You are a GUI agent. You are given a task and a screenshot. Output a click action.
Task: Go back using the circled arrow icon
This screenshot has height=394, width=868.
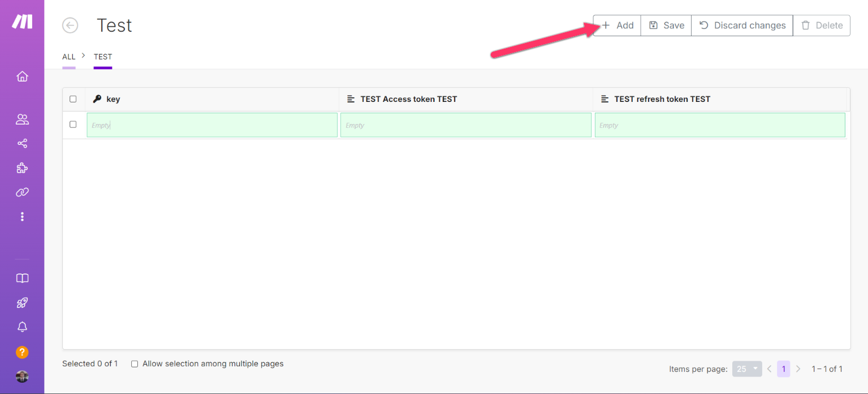pyautogui.click(x=70, y=25)
